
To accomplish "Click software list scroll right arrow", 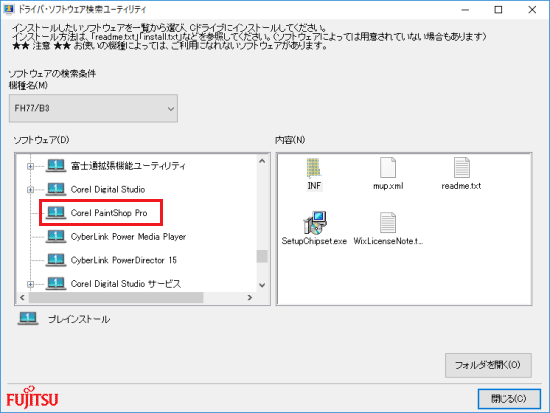I will (250, 298).
